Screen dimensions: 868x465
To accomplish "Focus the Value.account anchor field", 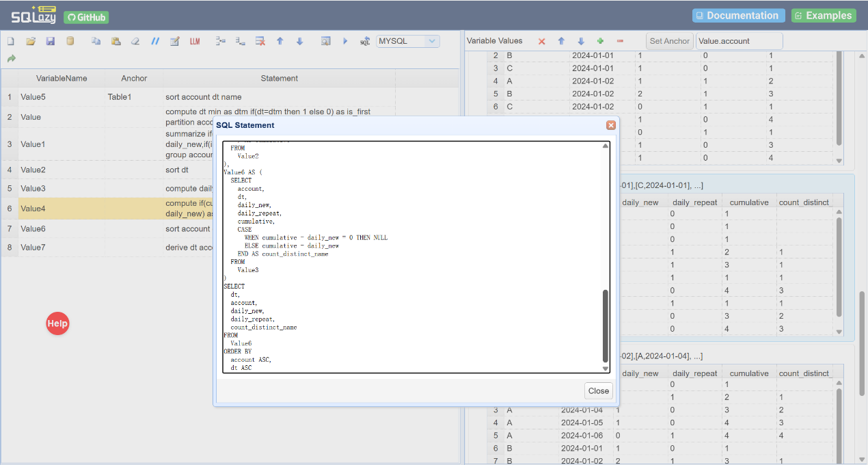I will coord(739,41).
